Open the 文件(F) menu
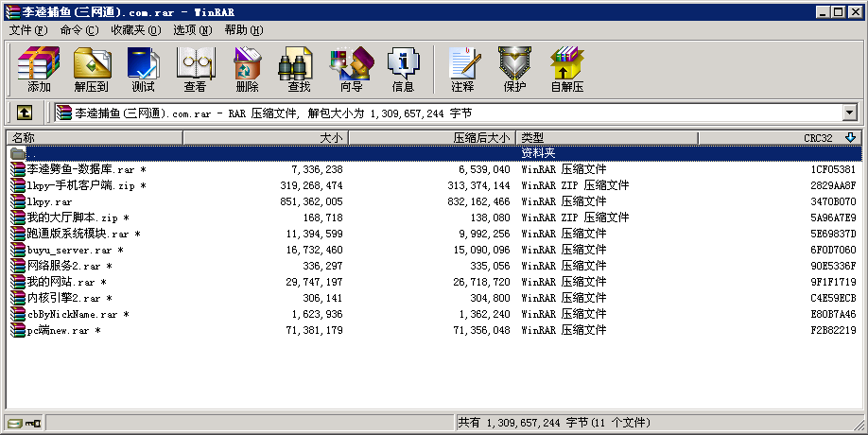Viewport: 868px width, 435px height. pos(27,30)
